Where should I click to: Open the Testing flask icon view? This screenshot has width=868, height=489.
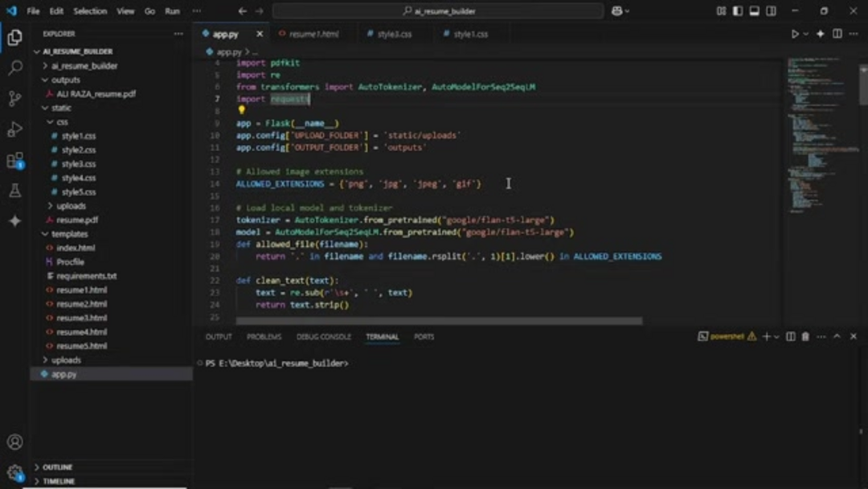tap(14, 191)
